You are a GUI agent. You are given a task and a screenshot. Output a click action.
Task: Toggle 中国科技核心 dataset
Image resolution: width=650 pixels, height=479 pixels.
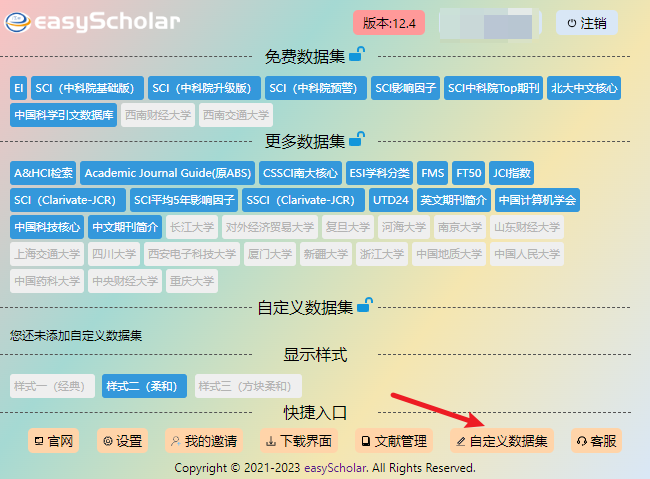tap(47, 227)
